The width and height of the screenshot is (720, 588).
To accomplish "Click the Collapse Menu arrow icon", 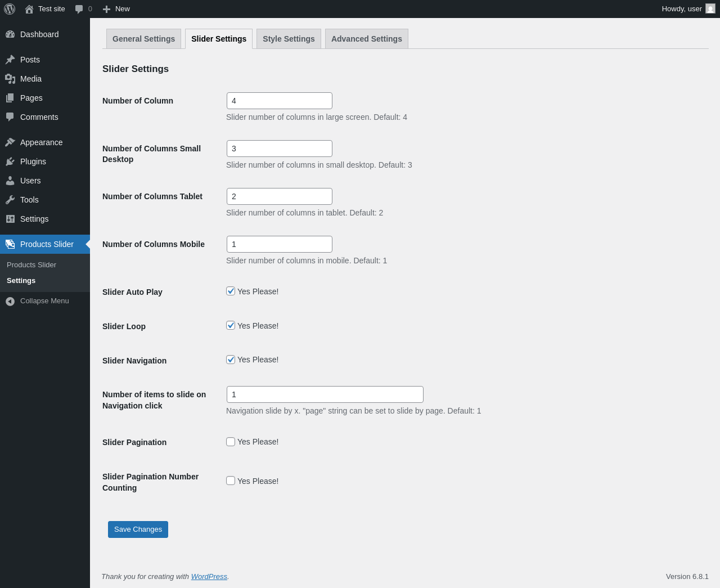I will click(x=10, y=301).
